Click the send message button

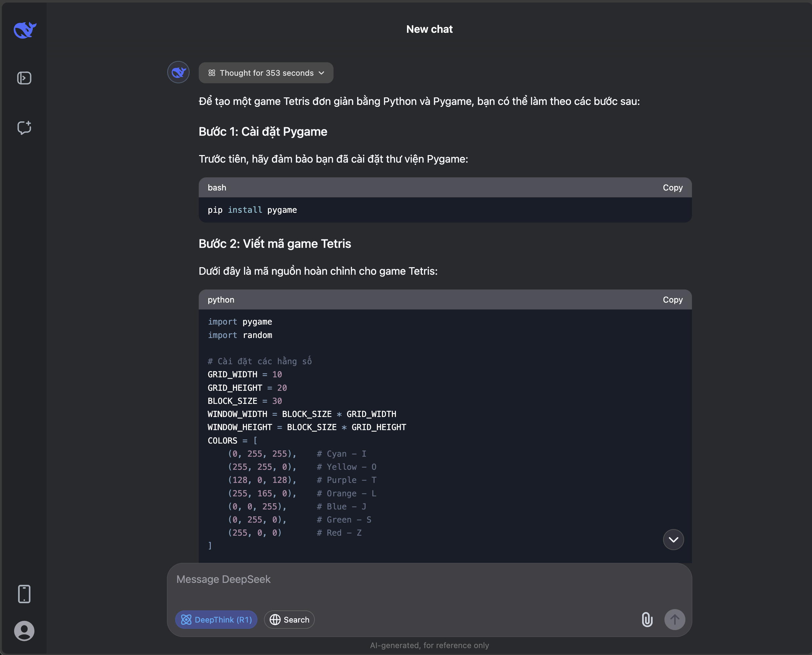pyautogui.click(x=674, y=619)
